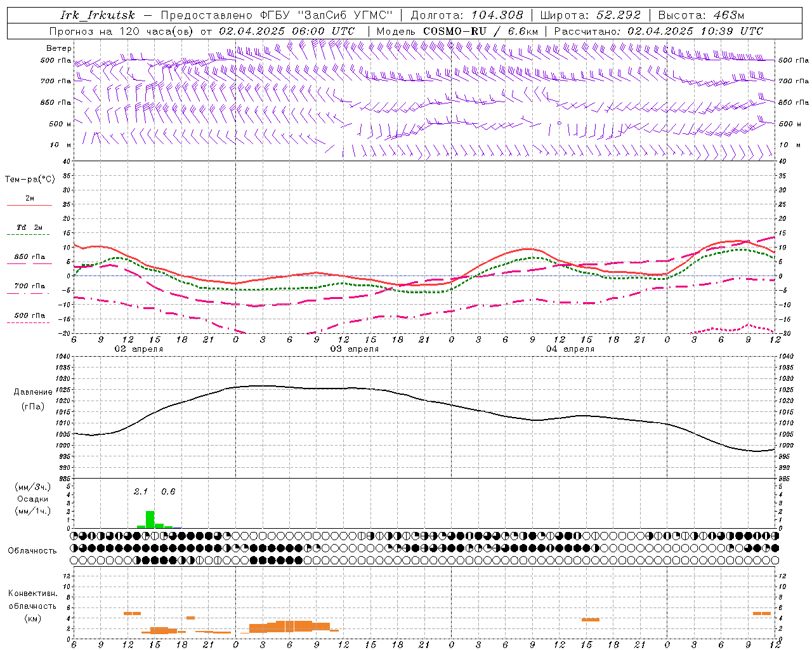The height and width of the screenshot is (650, 812).
Task: Click the precipitation total 2.1
Action: coord(140,491)
